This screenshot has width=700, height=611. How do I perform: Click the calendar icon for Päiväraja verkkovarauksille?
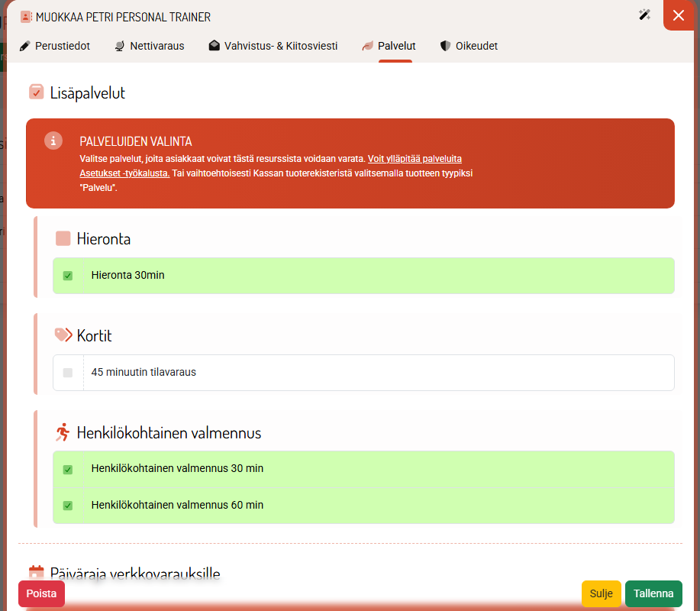pos(36,572)
